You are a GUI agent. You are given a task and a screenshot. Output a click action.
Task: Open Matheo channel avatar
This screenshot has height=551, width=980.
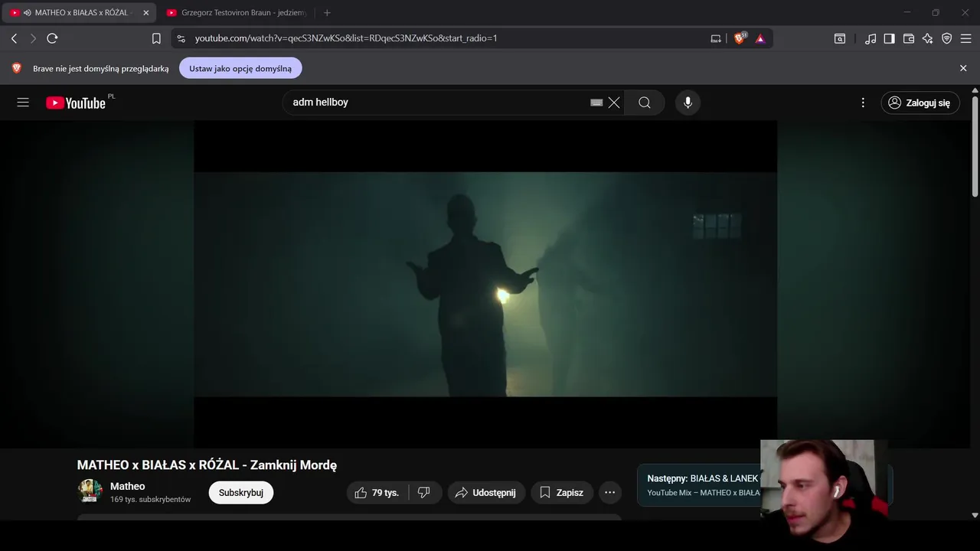tap(90, 491)
